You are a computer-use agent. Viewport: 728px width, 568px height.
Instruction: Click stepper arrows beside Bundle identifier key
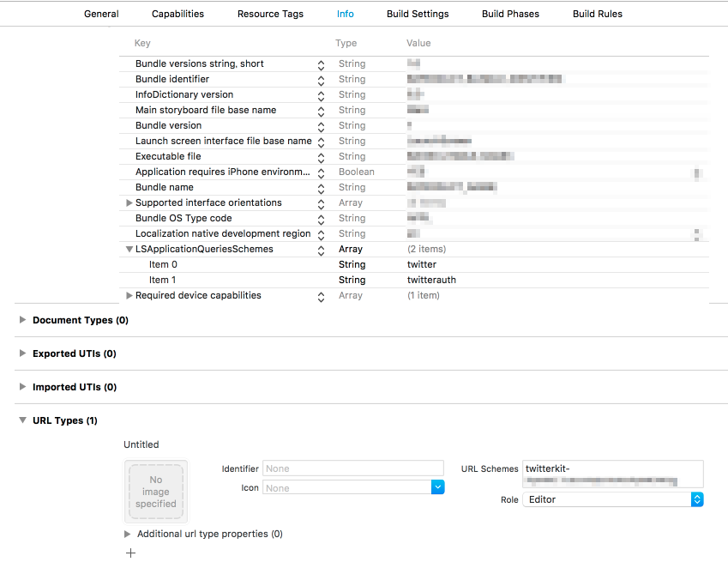pos(321,80)
